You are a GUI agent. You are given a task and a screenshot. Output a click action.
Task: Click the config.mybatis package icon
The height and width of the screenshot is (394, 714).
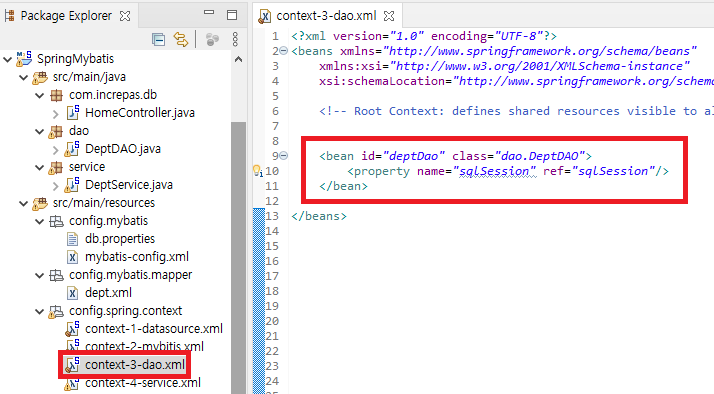(x=56, y=221)
